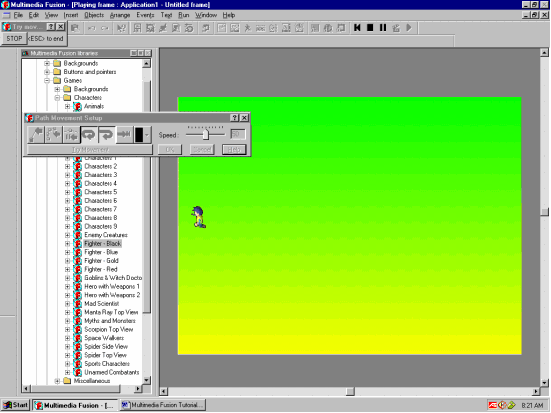Switch to Multimedia Fusion Tutorial taskbar window

pos(163,405)
